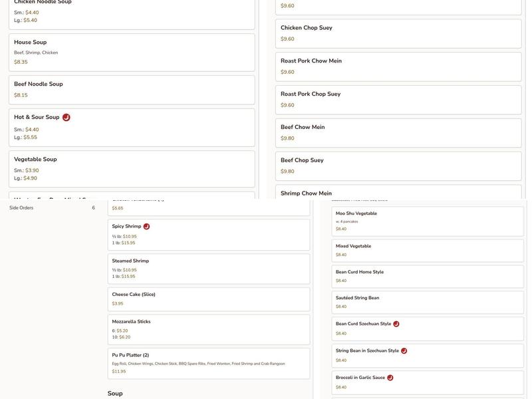
Task: Choose Mozzarella Sticks
Action: 209,329
